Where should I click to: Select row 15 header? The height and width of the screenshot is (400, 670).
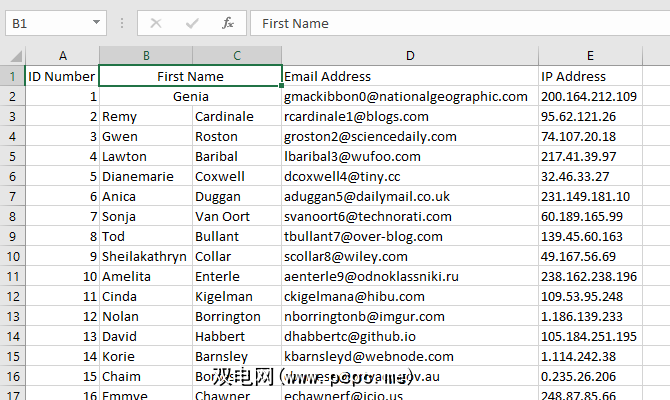pyautogui.click(x=12, y=356)
